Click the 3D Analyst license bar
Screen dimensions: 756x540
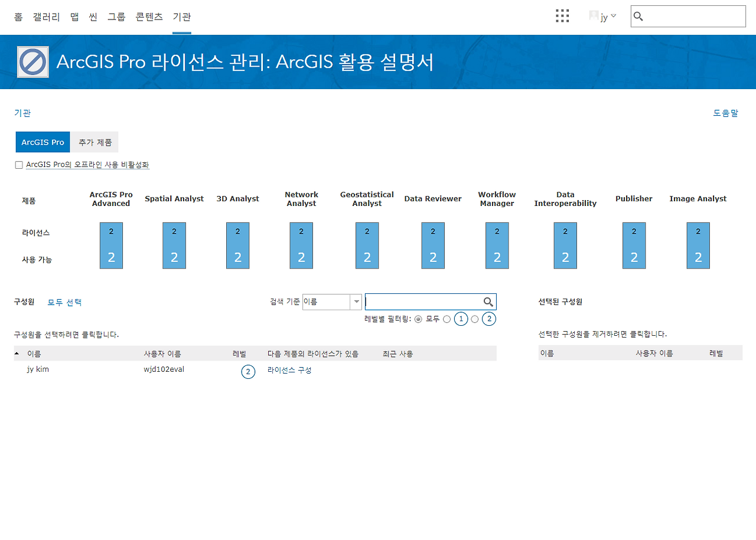point(237,246)
